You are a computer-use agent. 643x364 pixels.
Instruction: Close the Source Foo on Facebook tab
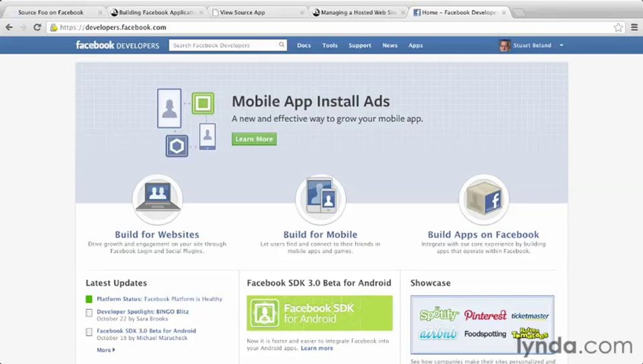pyautogui.click(x=100, y=13)
